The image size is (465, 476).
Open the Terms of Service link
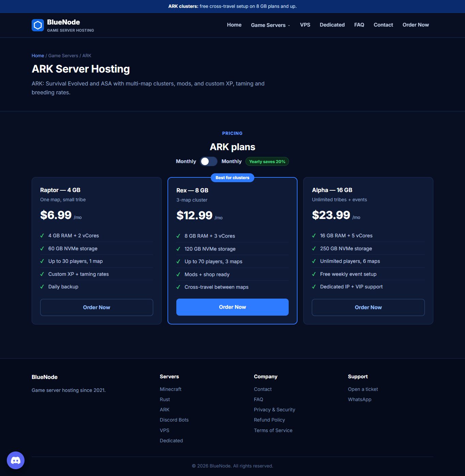[273, 430]
